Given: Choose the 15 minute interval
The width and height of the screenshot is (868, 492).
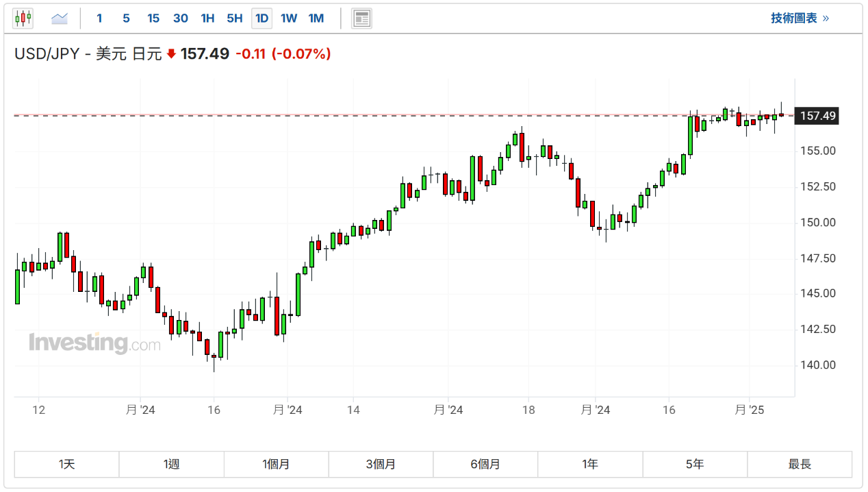Looking at the screenshot, I should pos(153,19).
